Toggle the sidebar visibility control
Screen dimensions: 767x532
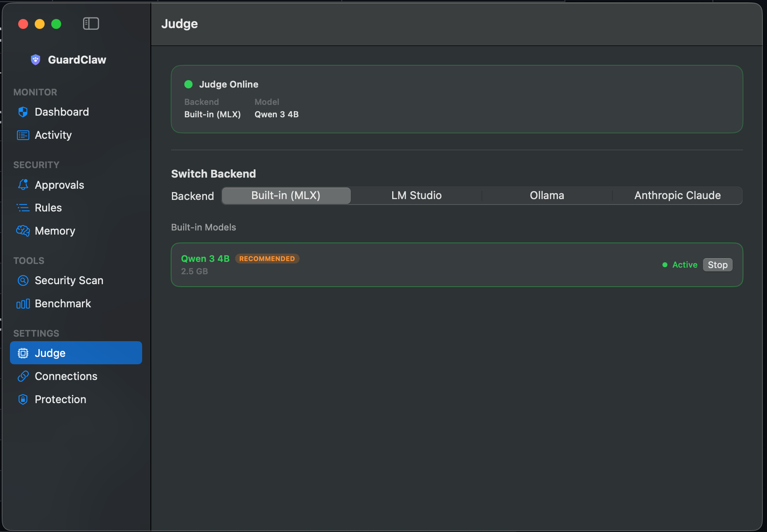91,24
